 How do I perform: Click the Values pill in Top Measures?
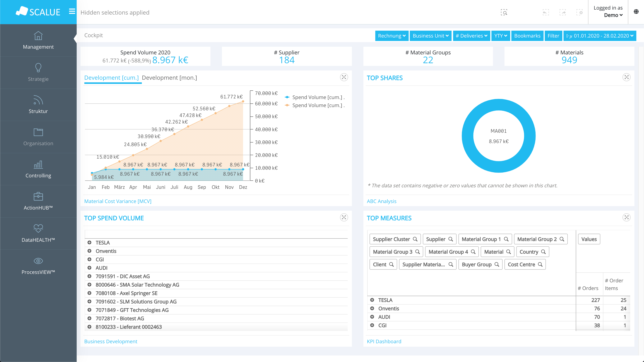tap(589, 239)
